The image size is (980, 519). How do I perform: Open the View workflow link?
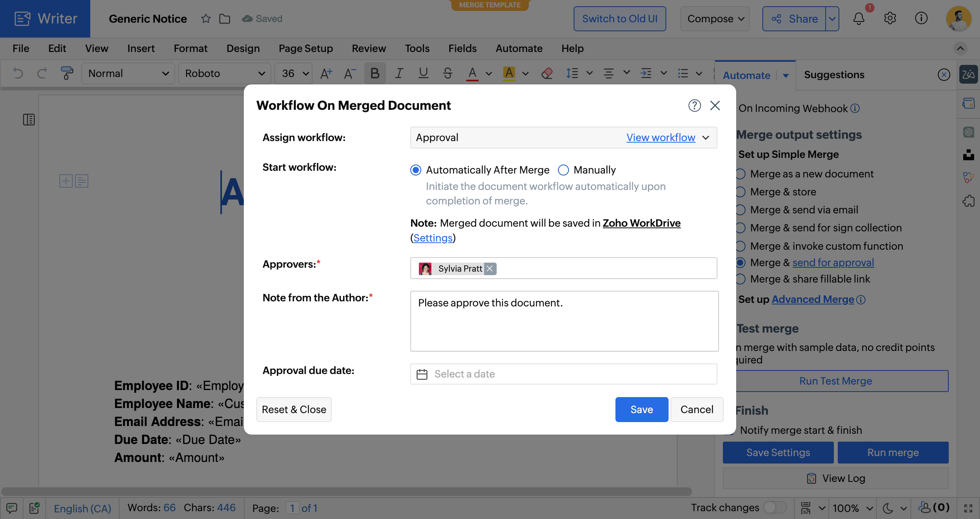tap(661, 138)
